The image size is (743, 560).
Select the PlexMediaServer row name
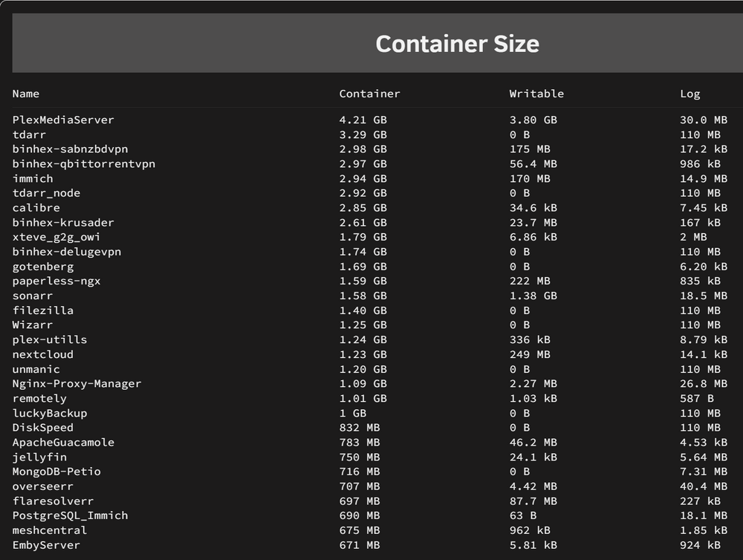(63, 120)
